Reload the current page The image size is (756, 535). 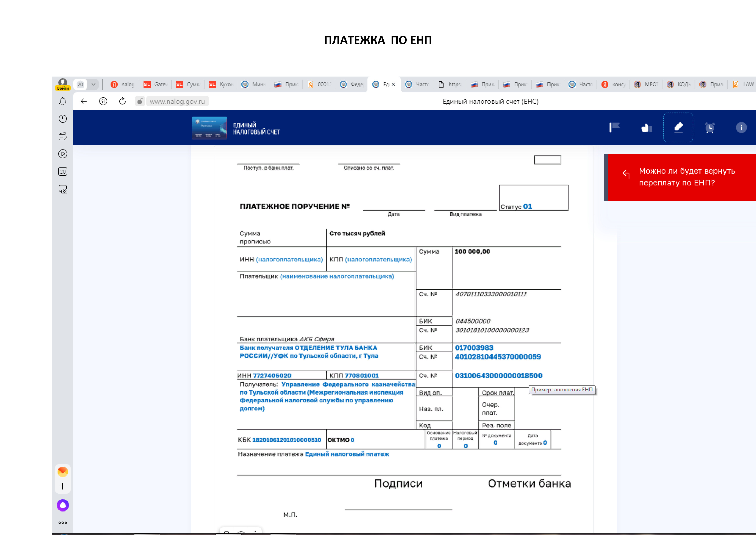[x=122, y=101]
